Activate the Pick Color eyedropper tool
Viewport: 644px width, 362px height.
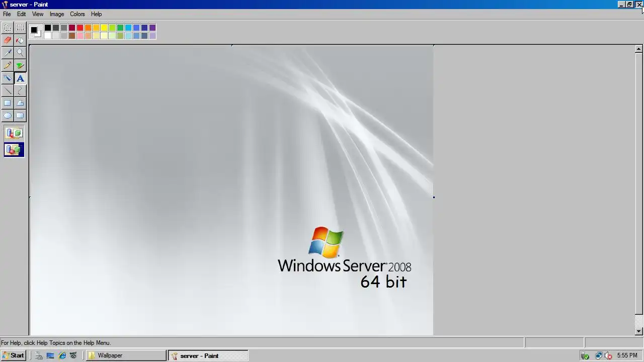pos(8,53)
